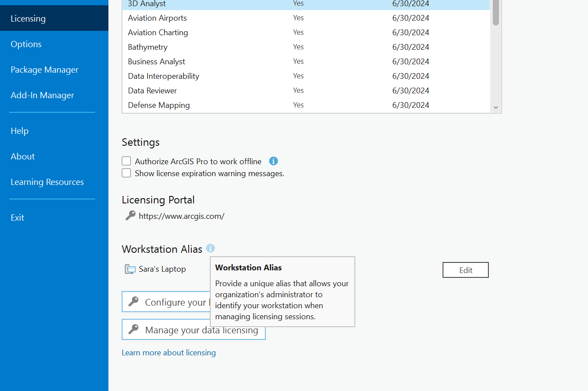Click the 6/30/2024 date for Data Interoperability
The height and width of the screenshot is (391, 588).
point(411,76)
